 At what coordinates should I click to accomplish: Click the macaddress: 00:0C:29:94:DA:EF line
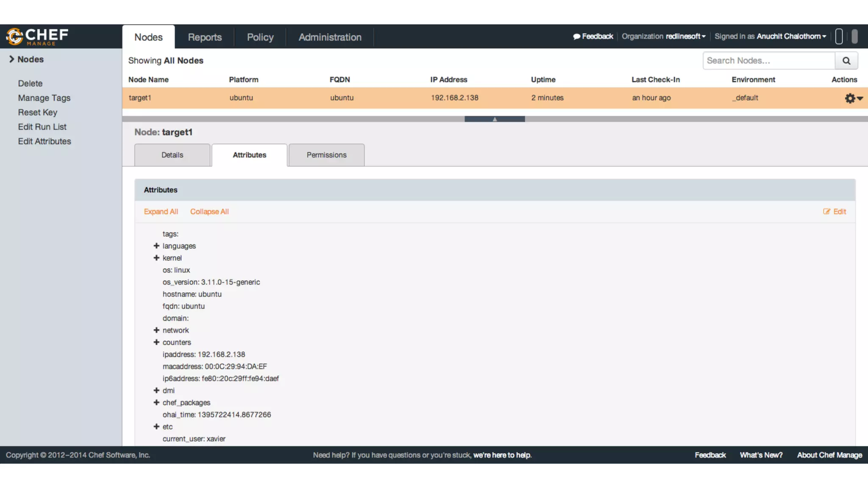point(215,366)
